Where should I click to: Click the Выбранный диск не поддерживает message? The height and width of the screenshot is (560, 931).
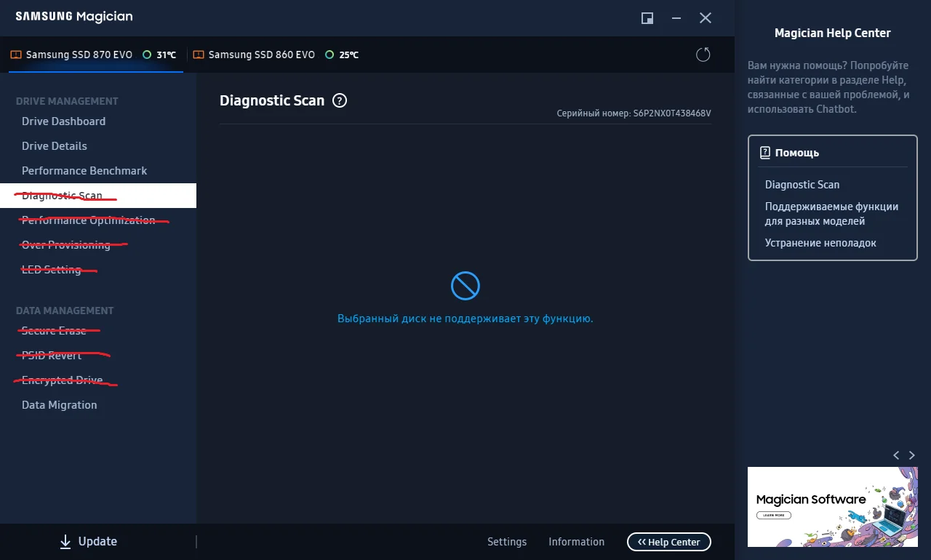(x=465, y=319)
